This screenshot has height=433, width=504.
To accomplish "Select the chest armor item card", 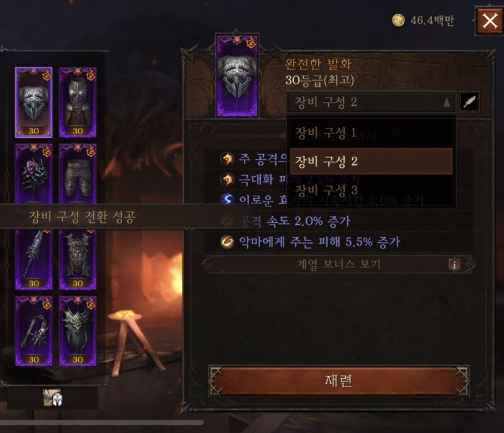I will click(x=77, y=102).
